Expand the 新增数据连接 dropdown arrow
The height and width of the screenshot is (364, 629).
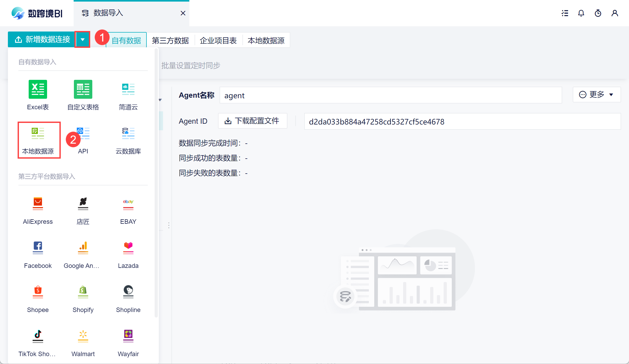[83, 40]
